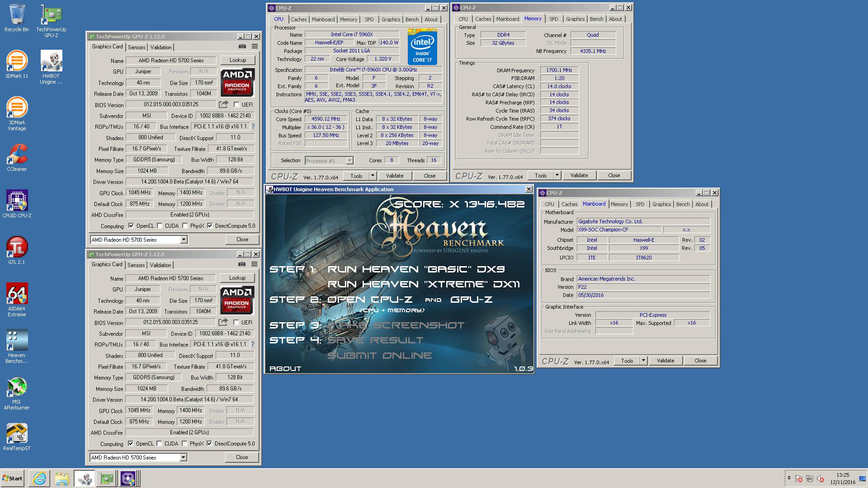Viewport: 868px width, 488px height.
Task: Click camera screenshot icon in top GPU-Z
Action: [x=242, y=47]
